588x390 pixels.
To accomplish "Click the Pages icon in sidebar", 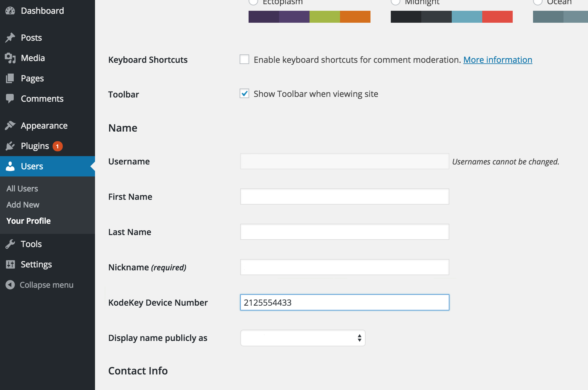I will click(x=10, y=78).
